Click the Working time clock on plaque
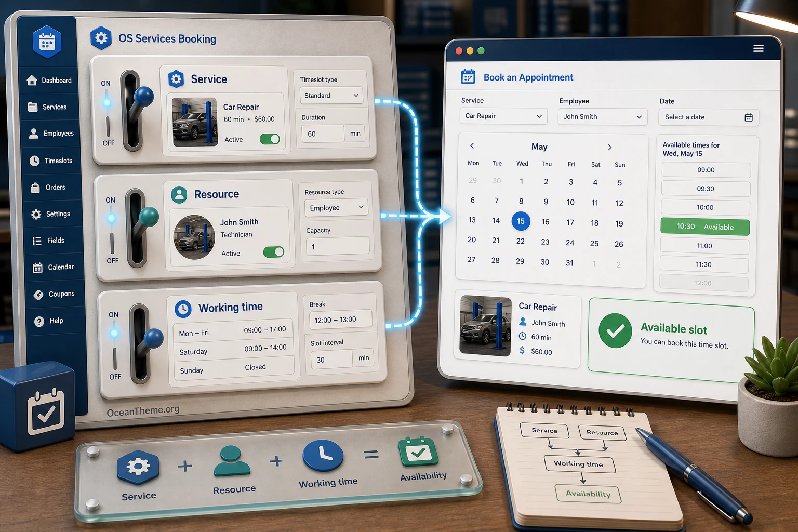 pyautogui.click(x=323, y=456)
